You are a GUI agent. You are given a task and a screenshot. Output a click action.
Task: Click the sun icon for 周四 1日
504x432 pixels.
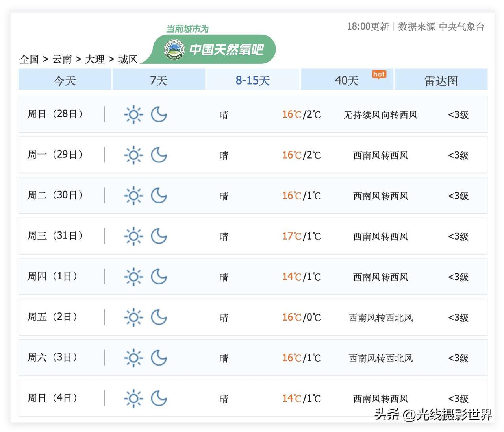[x=133, y=277]
